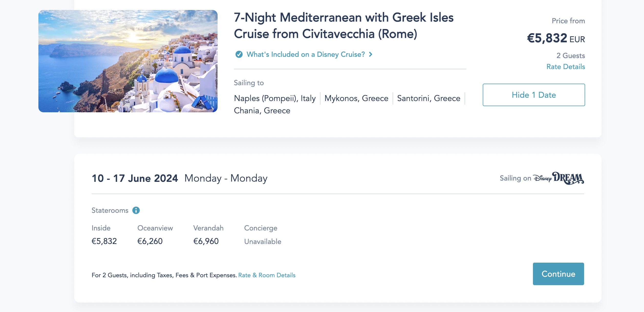Open What's Included on a Disney Cruise
Screen dimensions: 644x312
tap(306, 54)
